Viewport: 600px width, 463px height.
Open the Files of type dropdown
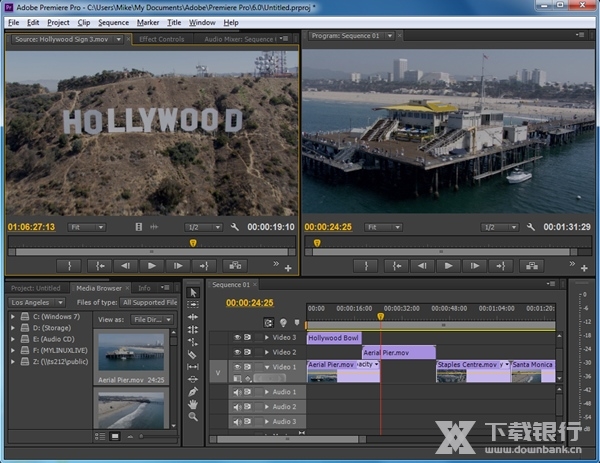150,302
